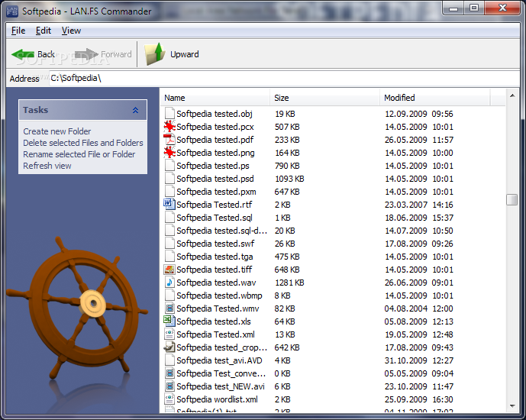
Task: Click the date 23.03.2007 14:16
Action: (x=419, y=205)
